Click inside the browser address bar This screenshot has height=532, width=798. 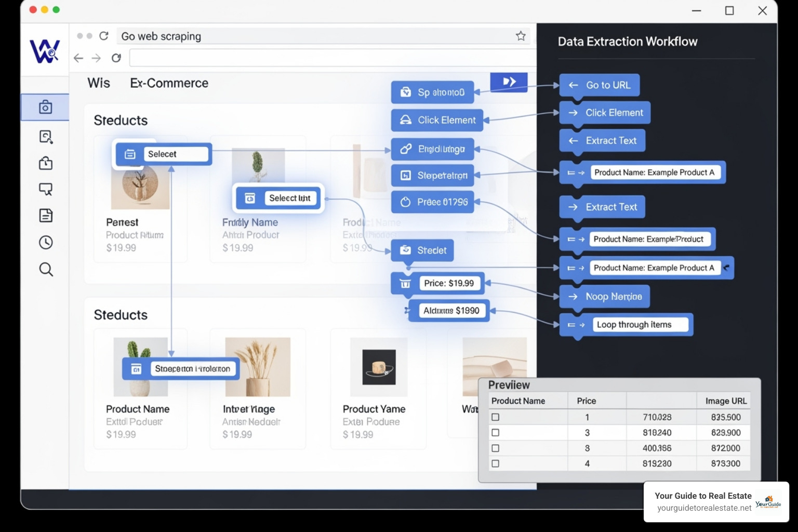(332, 58)
